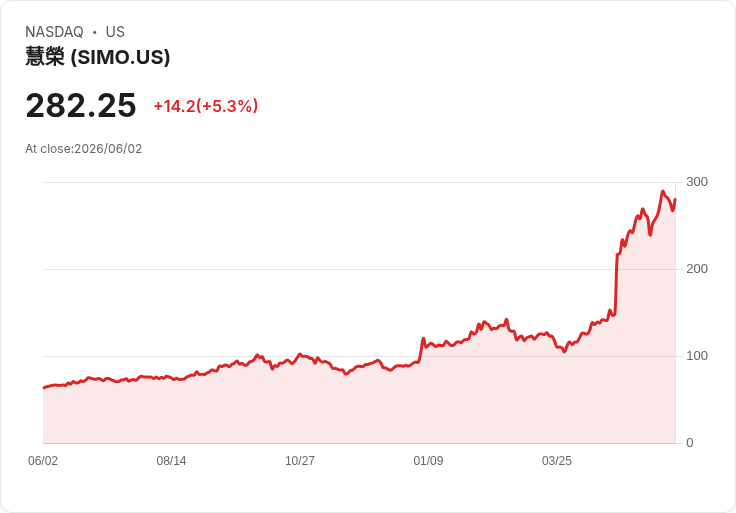
Task: Click the 300 price axis label
Action: (697, 182)
